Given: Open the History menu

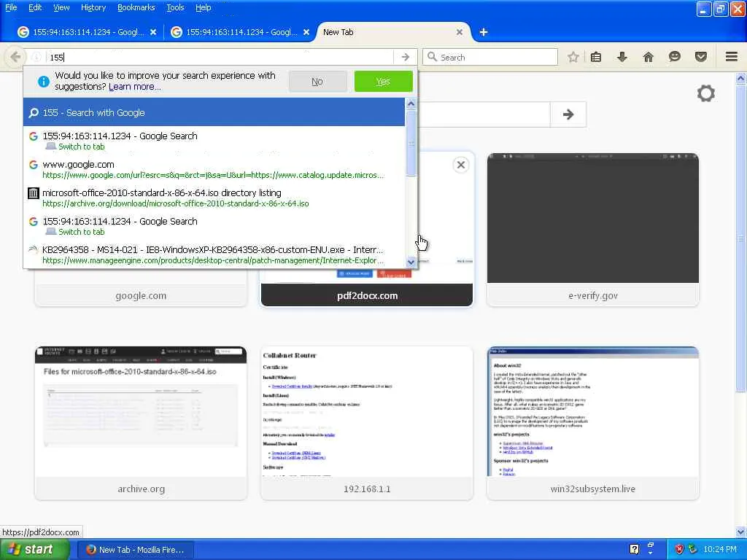Looking at the screenshot, I should 93,7.
